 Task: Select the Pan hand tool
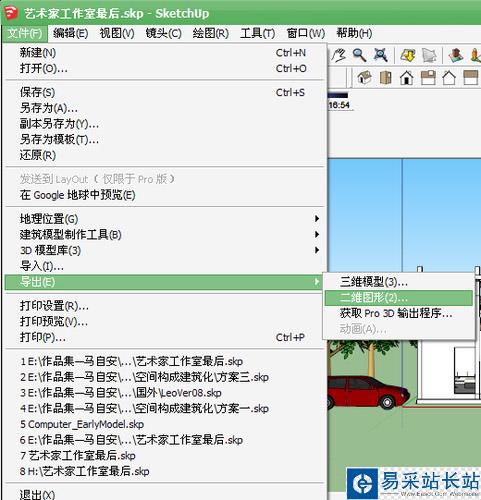point(339,55)
